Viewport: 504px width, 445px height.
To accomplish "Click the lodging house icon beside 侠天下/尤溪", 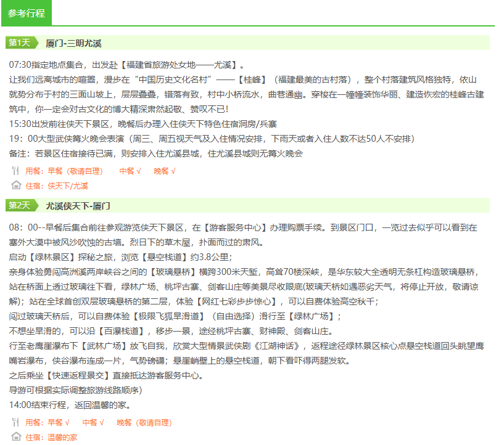I will (x=16, y=186).
